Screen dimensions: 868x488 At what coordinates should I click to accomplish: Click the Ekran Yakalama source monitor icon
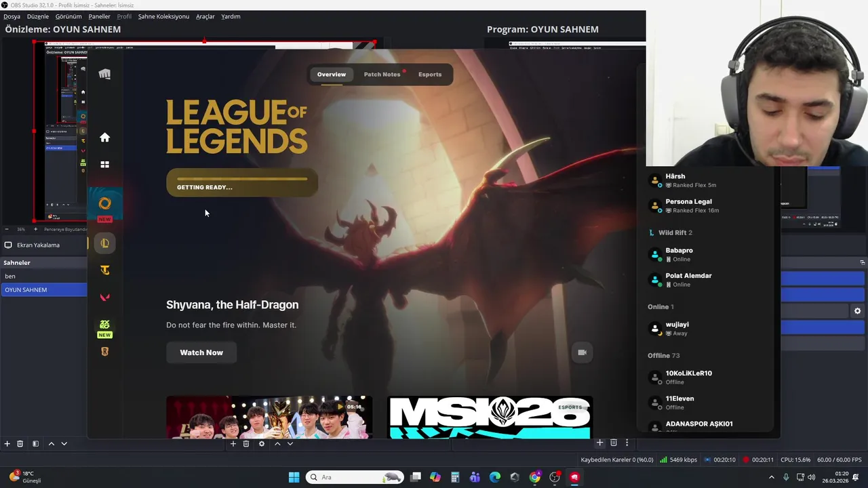[x=8, y=245]
